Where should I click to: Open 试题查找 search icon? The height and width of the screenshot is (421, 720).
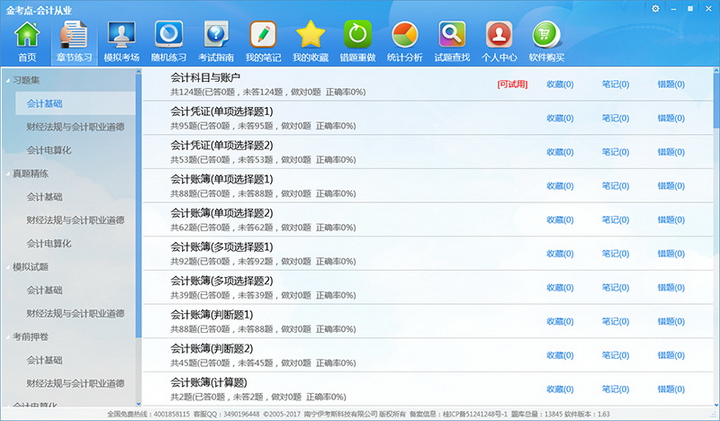(x=451, y=41)
